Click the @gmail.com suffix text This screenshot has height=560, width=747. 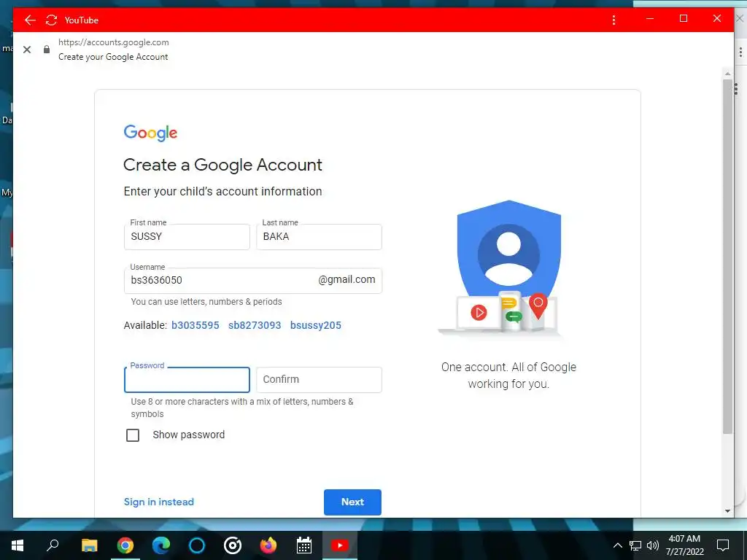click(347, 280)
